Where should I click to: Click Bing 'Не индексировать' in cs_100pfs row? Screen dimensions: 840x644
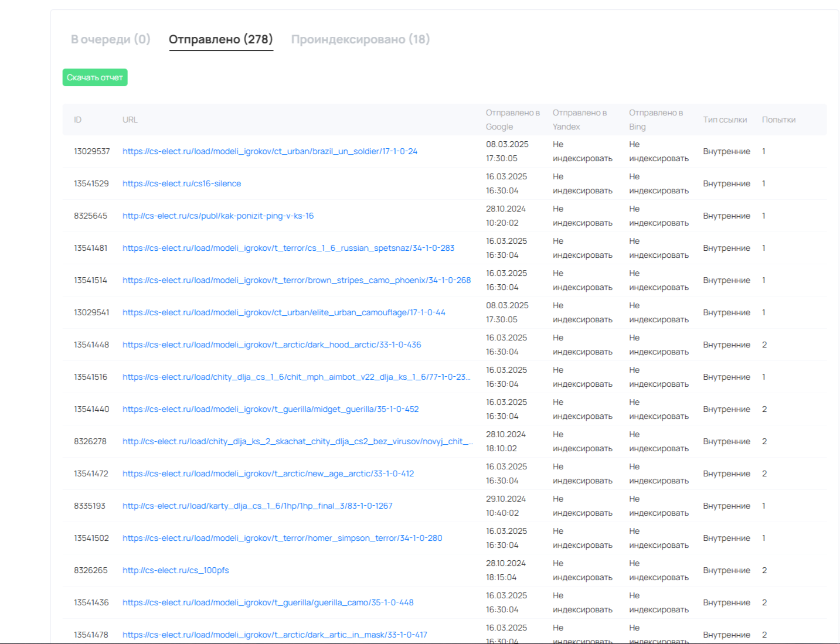(659, 570)
